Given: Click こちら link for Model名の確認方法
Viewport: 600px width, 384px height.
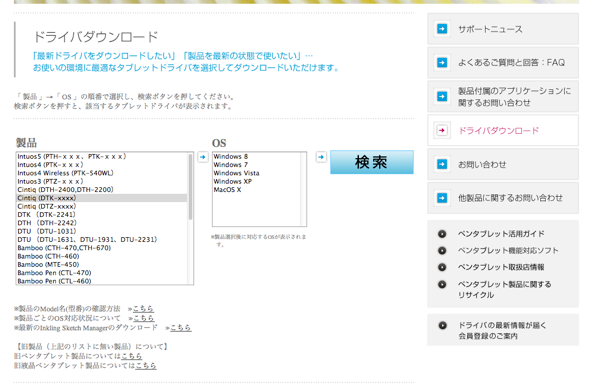Looking at the screenshot, I should point(143,308).
